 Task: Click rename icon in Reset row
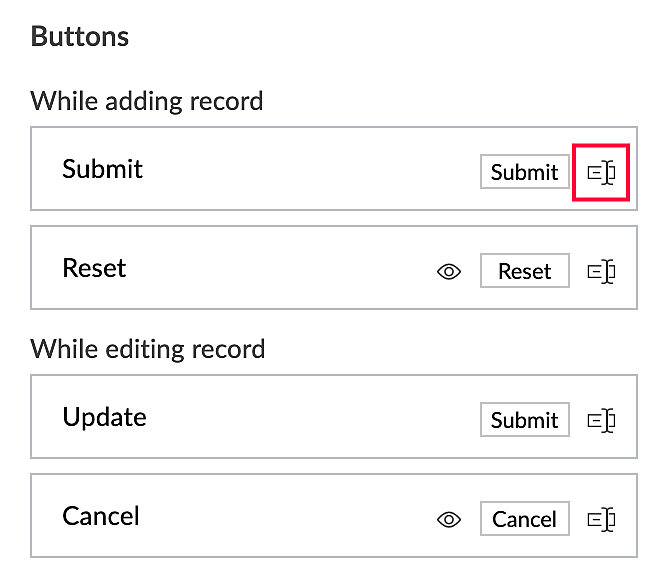(x=600, y=271)
